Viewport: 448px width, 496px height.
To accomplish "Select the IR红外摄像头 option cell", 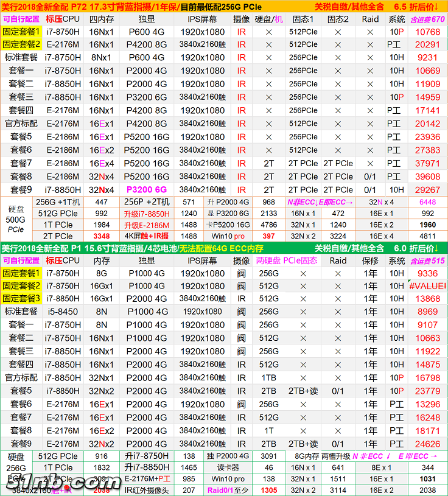I will pos(147,490).
